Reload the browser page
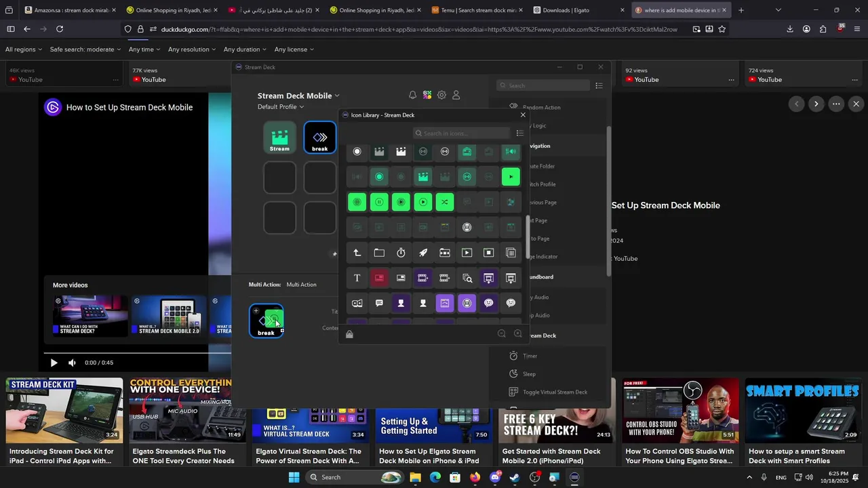Viewport: 868px width, 488px height. pyautogui.click(x=60, y=29)
